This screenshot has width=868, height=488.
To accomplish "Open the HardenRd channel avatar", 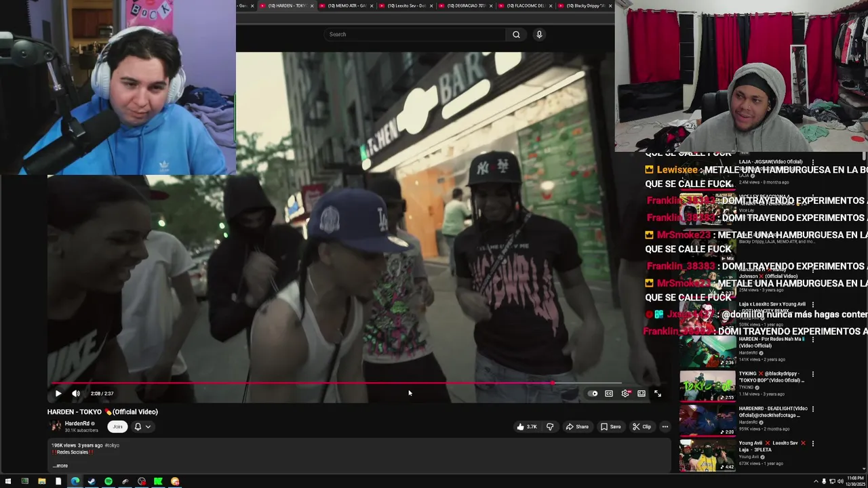I will [x=55, y=426].
